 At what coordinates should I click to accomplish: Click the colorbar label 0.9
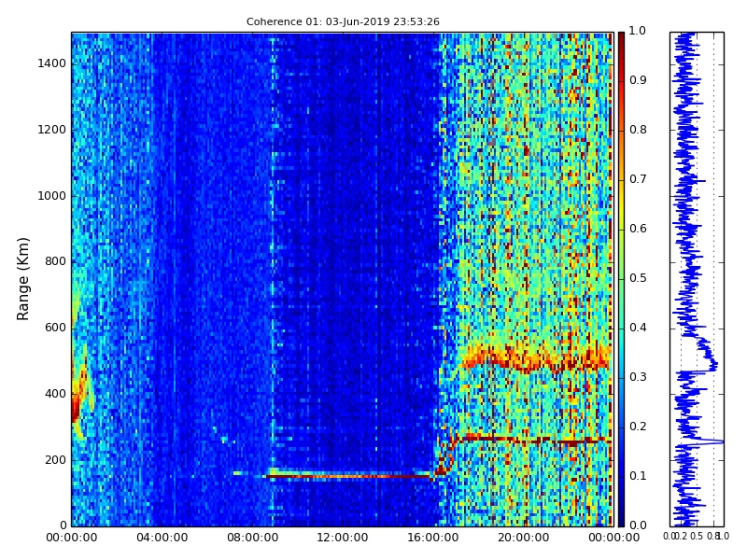638,80
